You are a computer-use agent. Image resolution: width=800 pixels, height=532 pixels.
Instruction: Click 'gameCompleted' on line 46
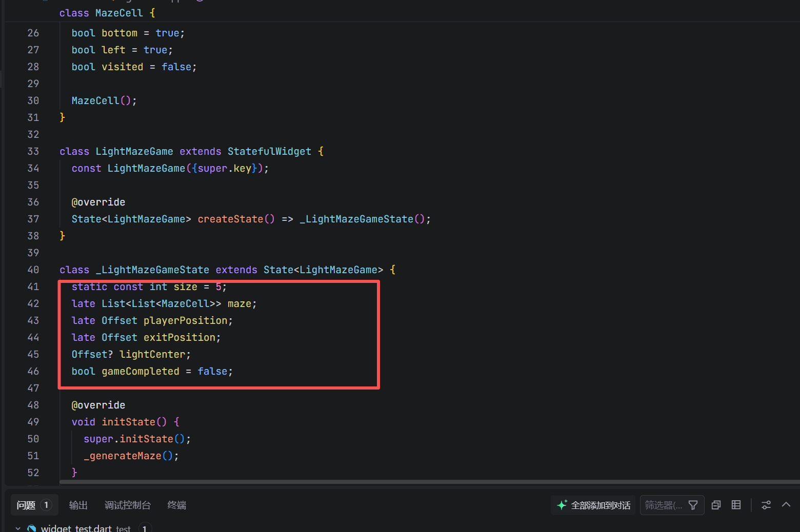(141, 371)
